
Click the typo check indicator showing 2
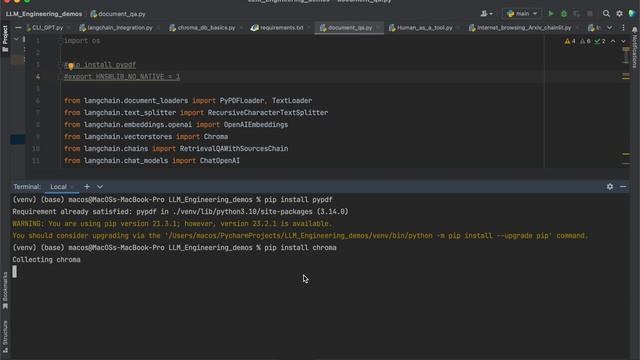tap(600, 41)
